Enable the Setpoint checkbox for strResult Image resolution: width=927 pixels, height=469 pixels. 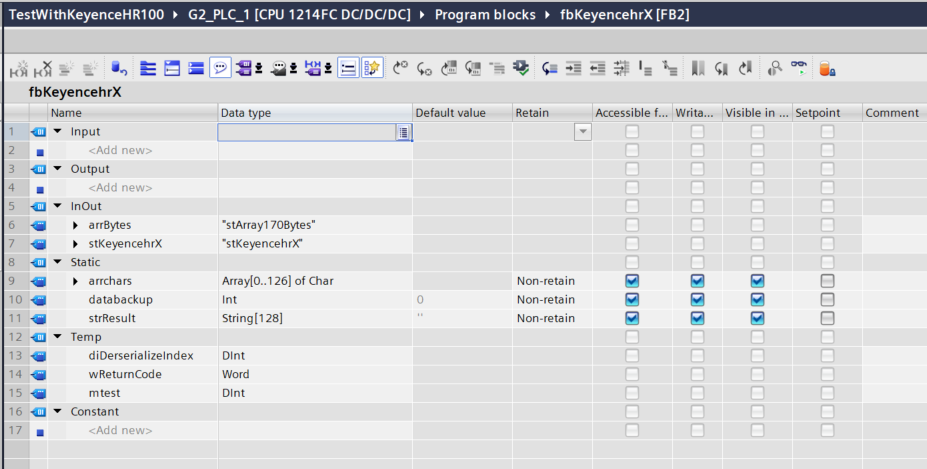click(827, 318)
